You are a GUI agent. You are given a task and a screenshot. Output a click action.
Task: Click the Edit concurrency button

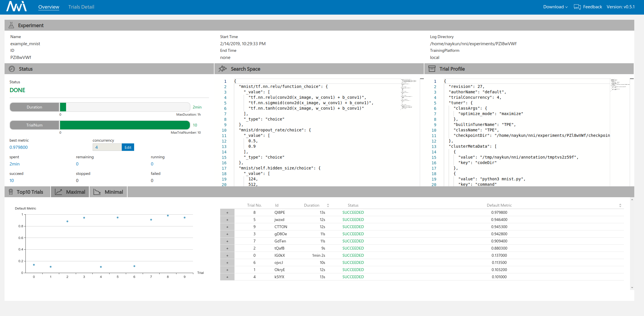128,147
